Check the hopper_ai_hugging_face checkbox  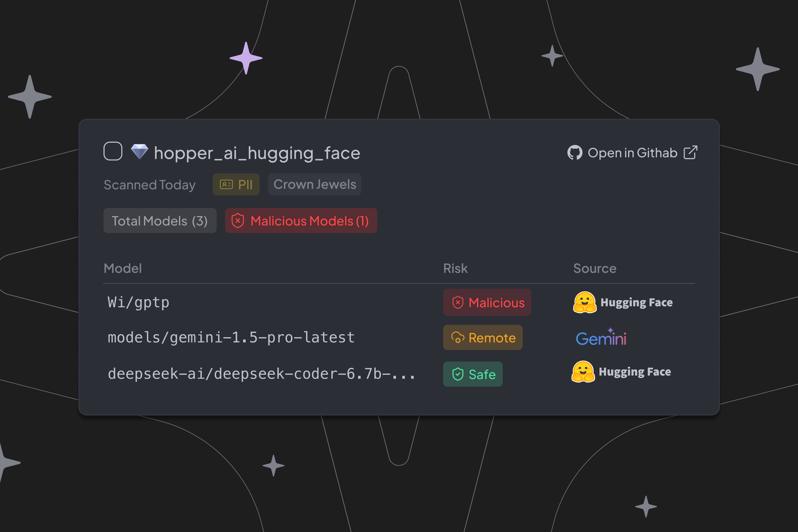pyautogui.click(x=113, y=151)
